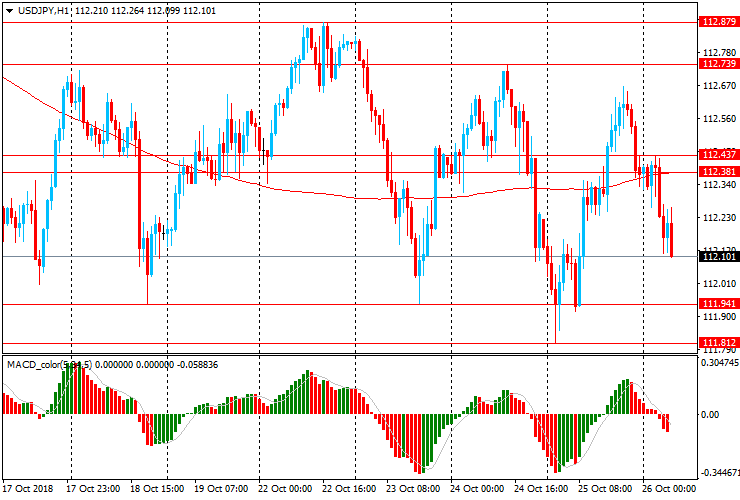Click the 24 Oct 16:00 time label
Image resolution: width=740 pixels, height=500 pixels.
(x=541, y=489)
